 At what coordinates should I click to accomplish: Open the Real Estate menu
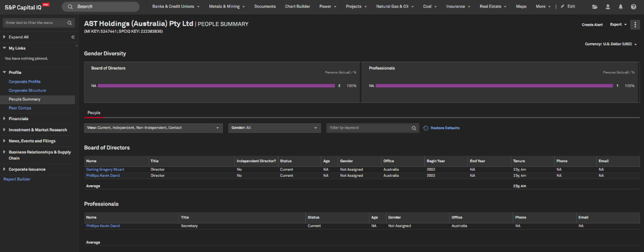493,7
